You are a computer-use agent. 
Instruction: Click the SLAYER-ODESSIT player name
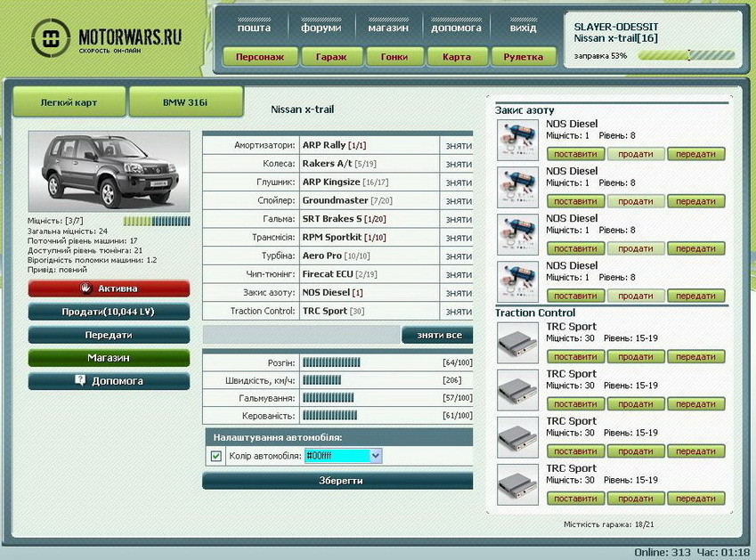(616, 27)
